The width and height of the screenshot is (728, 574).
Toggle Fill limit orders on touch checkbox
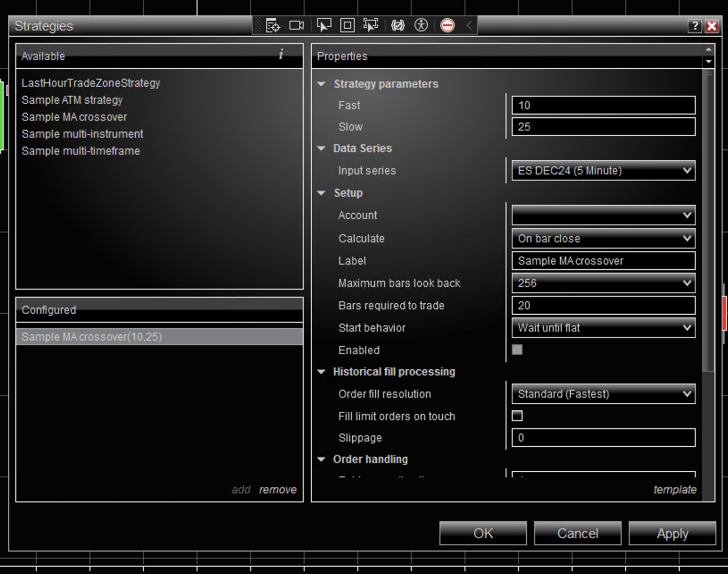[517, 416]
